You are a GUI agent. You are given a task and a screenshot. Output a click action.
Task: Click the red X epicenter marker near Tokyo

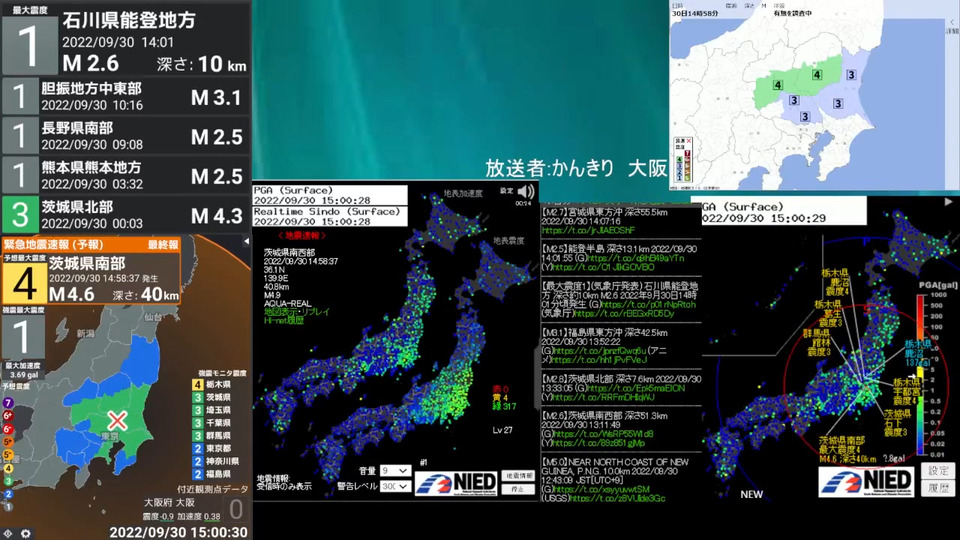pyautogui.click(x=117, y=421)
